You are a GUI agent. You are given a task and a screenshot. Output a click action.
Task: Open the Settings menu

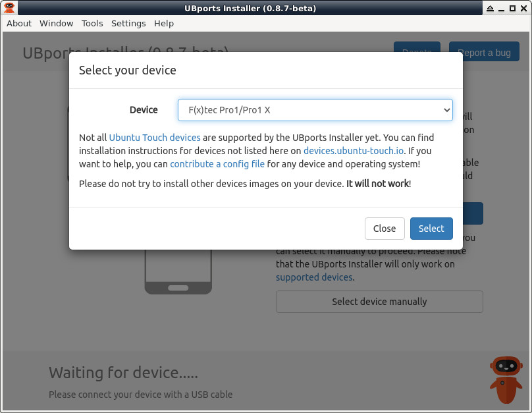tap(128, 24)
